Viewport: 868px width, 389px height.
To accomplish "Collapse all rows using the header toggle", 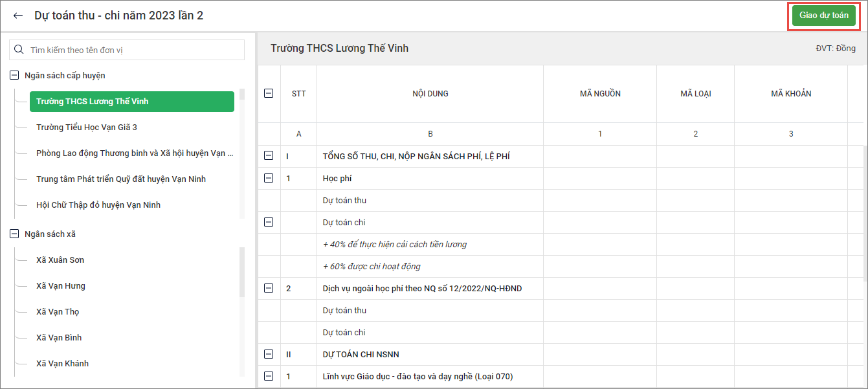I will click(x=269, y=93).
